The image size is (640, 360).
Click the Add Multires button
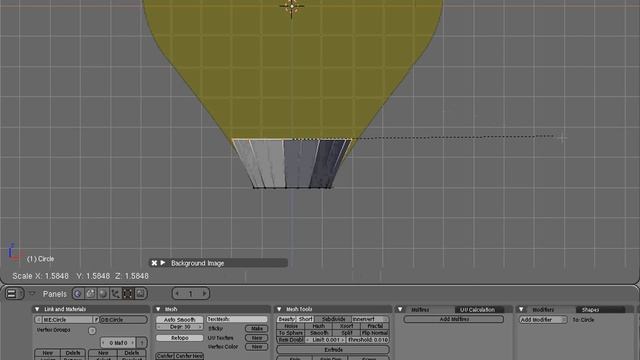[453, 319]
